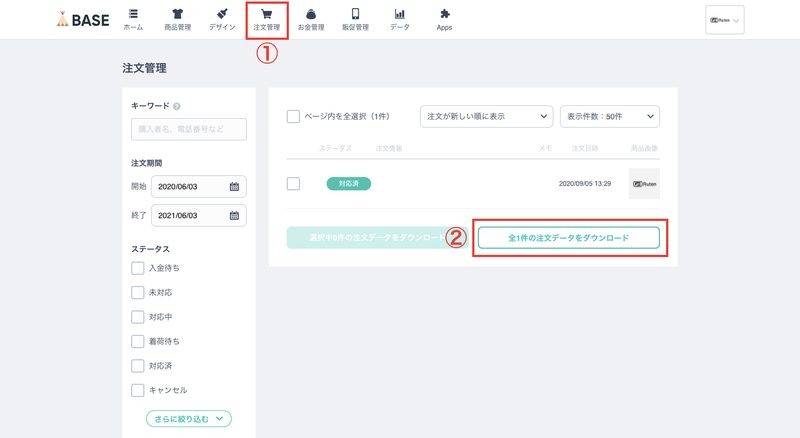Check 対応中 status filter
Screen dimensions: 800x438
138,317
